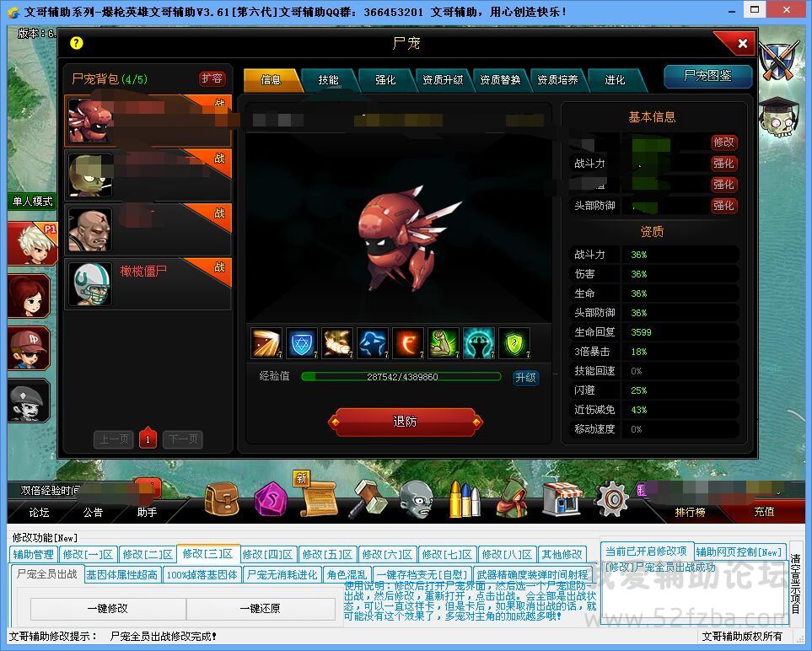The image size is (812, 651).
Task: Click the 充值 recharge button
Action: click(x=764, y=512)
